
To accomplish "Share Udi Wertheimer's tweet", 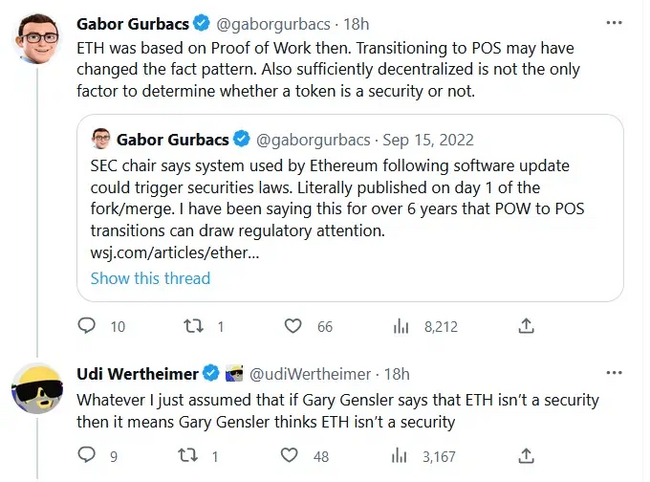I will point(526,455).
